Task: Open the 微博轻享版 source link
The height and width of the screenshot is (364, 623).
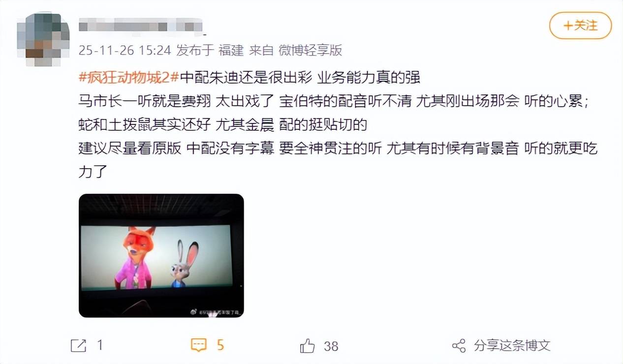Action: click(310, 50)
